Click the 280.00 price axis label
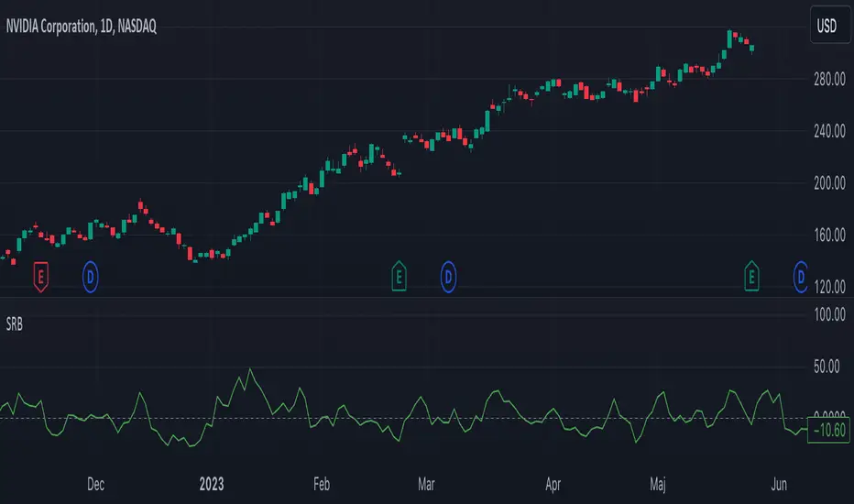Screen dimensions: 854x504 pos(829,80)
